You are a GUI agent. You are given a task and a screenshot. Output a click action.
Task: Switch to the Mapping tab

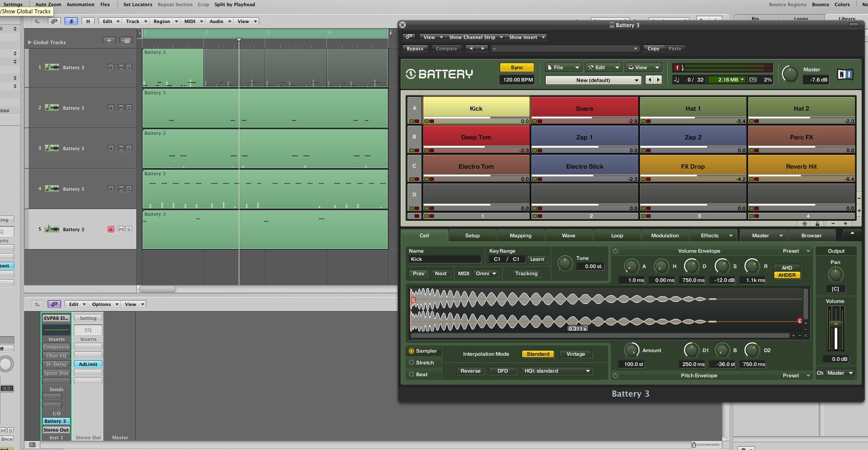point(521,236)
